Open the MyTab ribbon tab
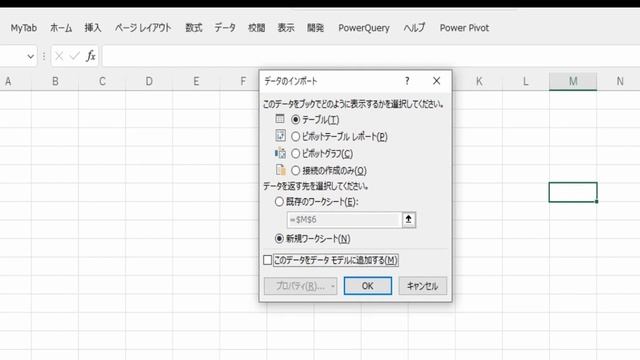Screen dimensions: 640x360 point(24,28)
